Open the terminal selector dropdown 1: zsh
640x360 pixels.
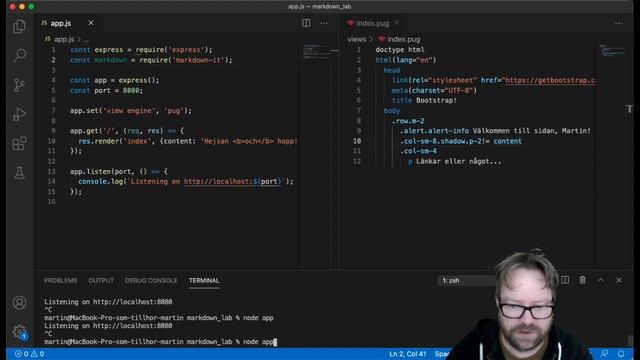(x=467, y=281)
